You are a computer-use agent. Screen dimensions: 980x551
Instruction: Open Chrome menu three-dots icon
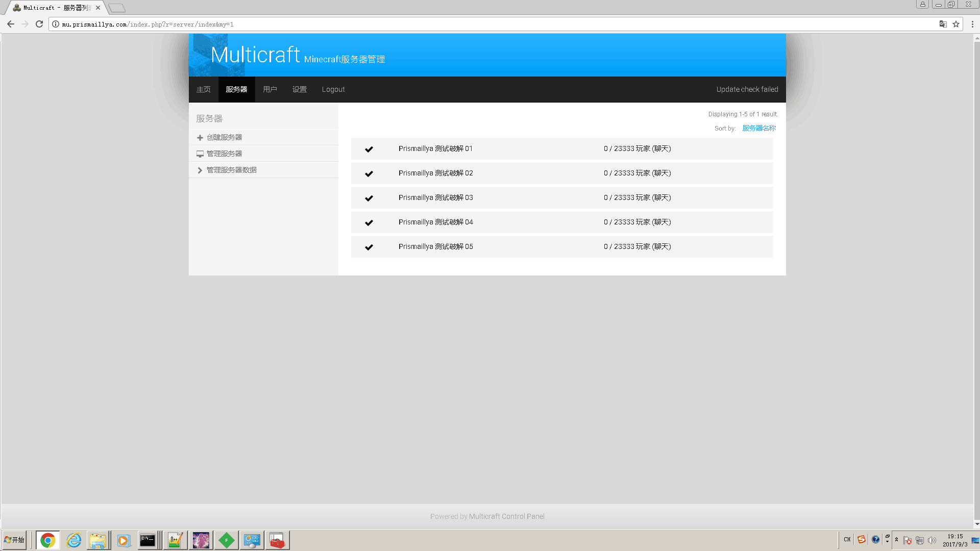pos(972,24)
